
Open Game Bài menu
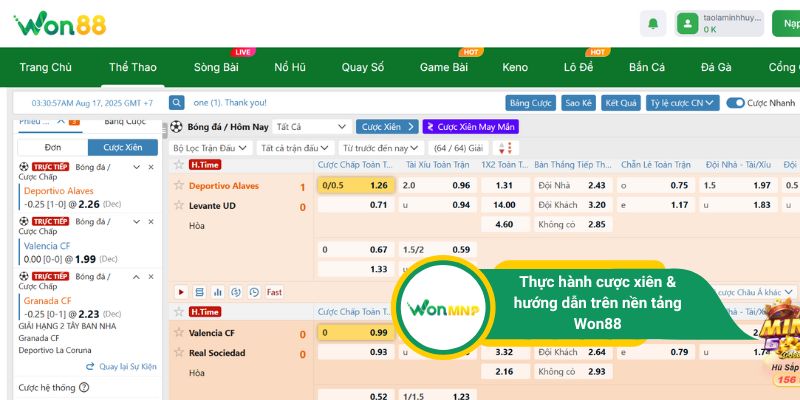(x=444, y=67)
